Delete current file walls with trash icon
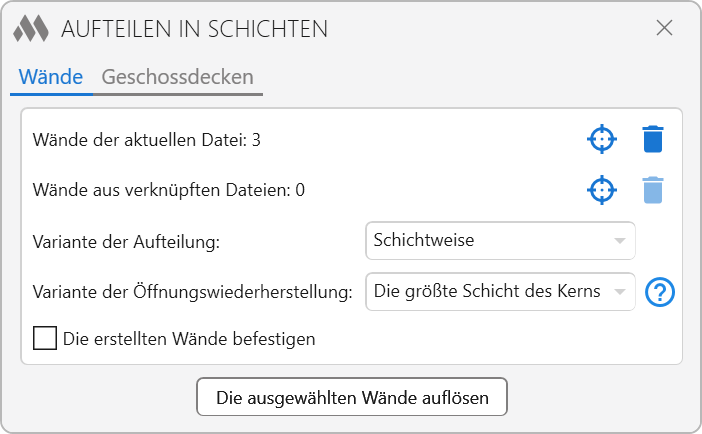The height and width of the screenshot is (434, 702). tap(653, 139)
